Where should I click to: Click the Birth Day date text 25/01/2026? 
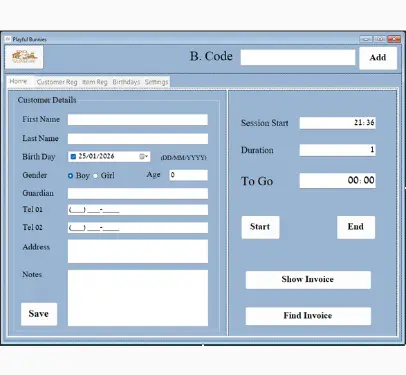tap(96, 156)
